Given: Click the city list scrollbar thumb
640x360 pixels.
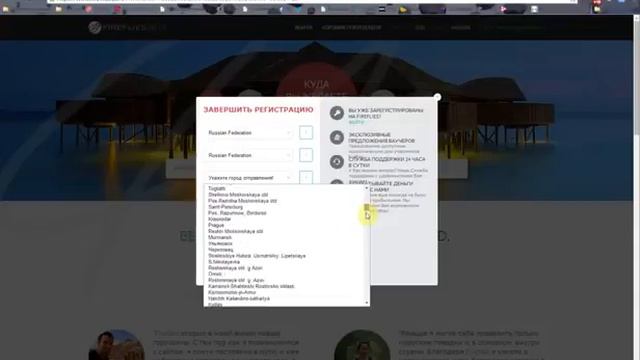Looking at the screenshot, I should tap(367, 208).
